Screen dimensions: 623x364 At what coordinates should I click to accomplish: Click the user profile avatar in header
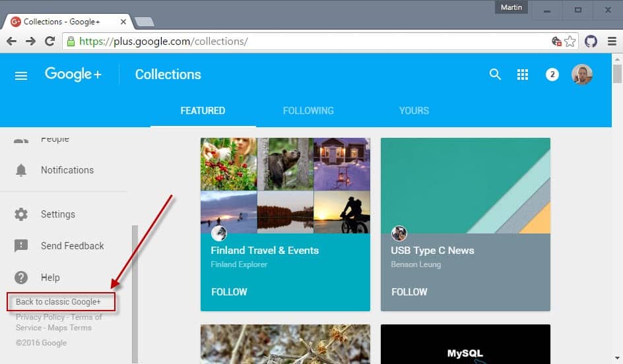581,75
